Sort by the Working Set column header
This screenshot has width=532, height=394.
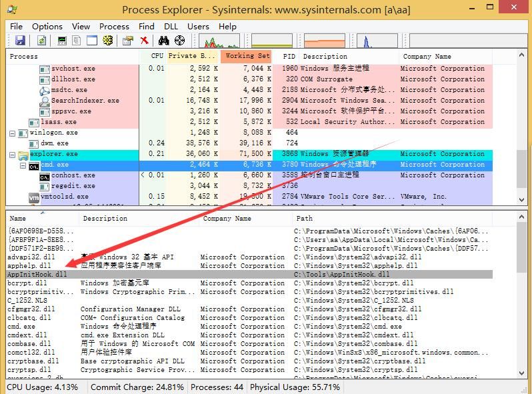[x=246, y=57]
